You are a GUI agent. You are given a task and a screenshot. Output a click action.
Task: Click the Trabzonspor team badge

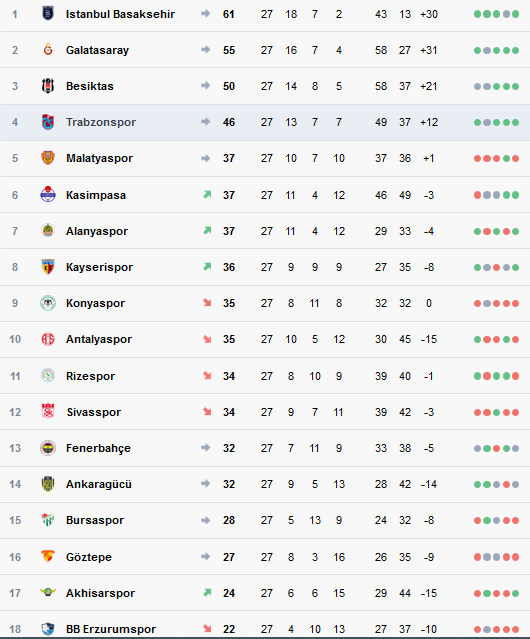tap(48, 122)
